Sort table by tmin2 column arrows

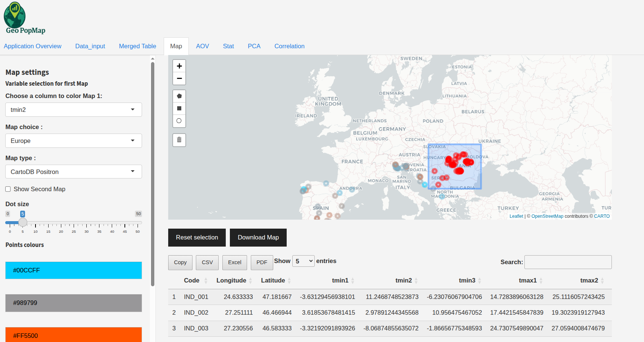pyautogui.click(x=416, y=281)
